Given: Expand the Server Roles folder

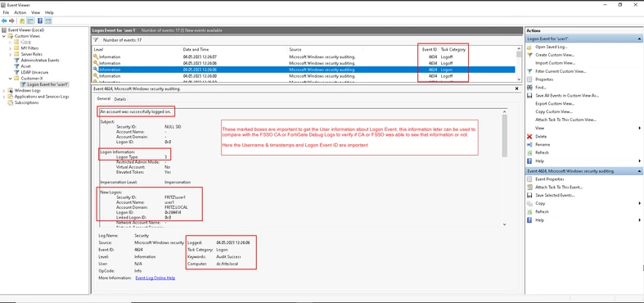Looking at the screenshot, I should click(11, 54).
